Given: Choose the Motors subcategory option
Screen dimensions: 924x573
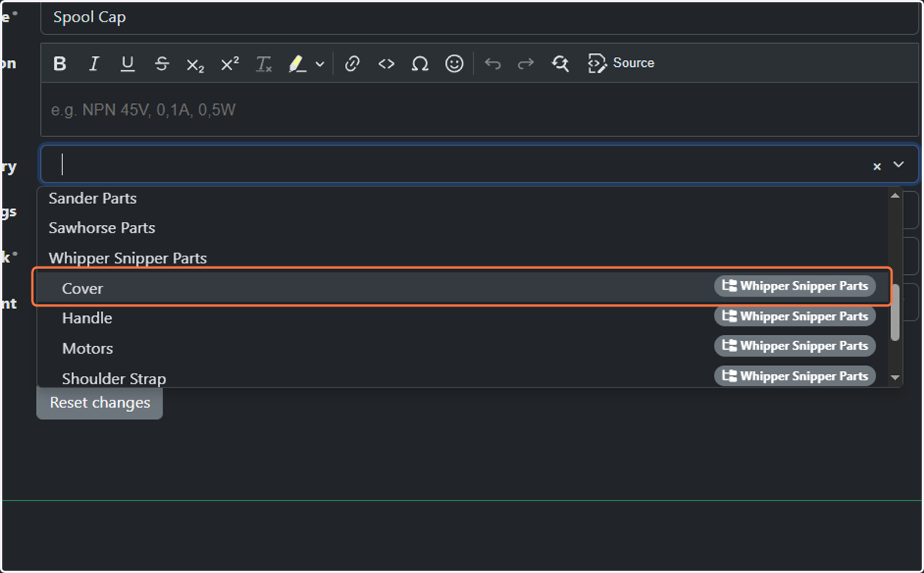Looking at the screenshot, I should 462,348.
